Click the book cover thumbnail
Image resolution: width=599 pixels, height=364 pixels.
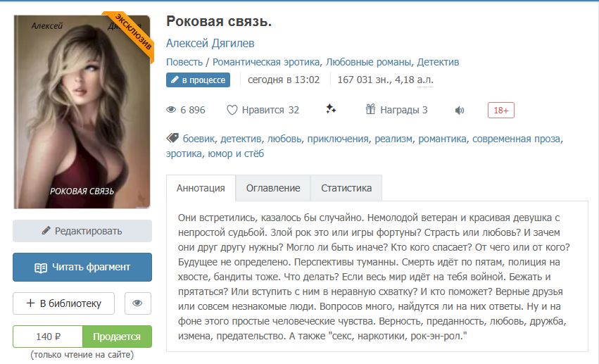(82, 112)
